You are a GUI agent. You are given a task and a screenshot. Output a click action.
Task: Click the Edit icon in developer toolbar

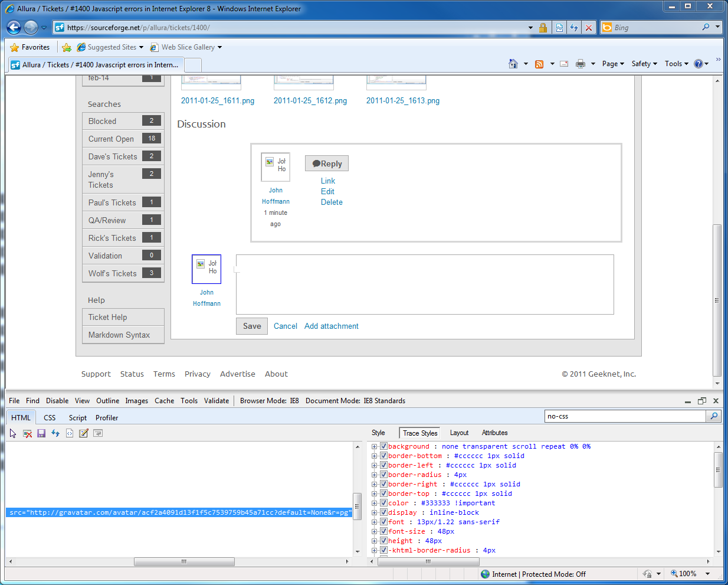pyautogui.click(x=84, y=433)
